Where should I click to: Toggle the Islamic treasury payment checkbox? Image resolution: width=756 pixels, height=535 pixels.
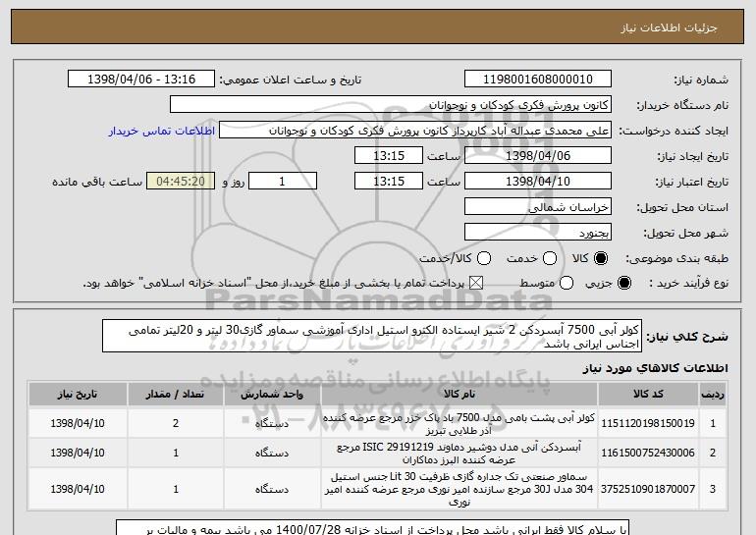(476, 284)
